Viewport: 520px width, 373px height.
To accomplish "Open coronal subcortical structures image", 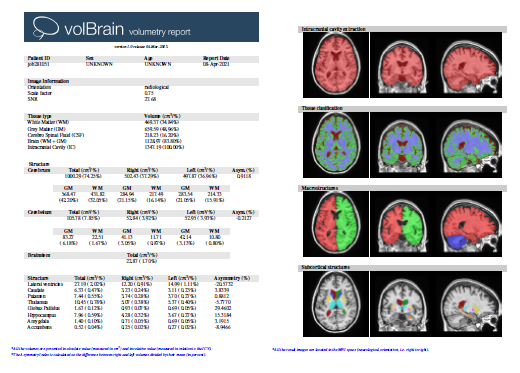I will (402, 304).
